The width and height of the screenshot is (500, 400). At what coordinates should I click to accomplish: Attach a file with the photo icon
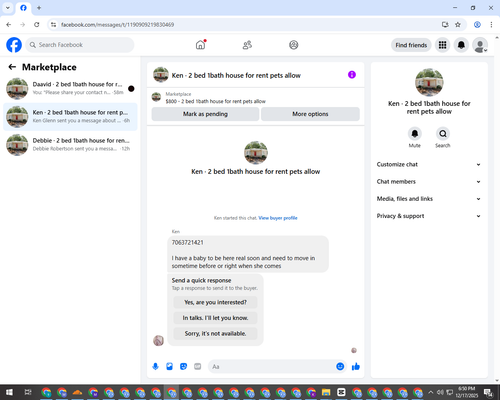coord(169,367)
